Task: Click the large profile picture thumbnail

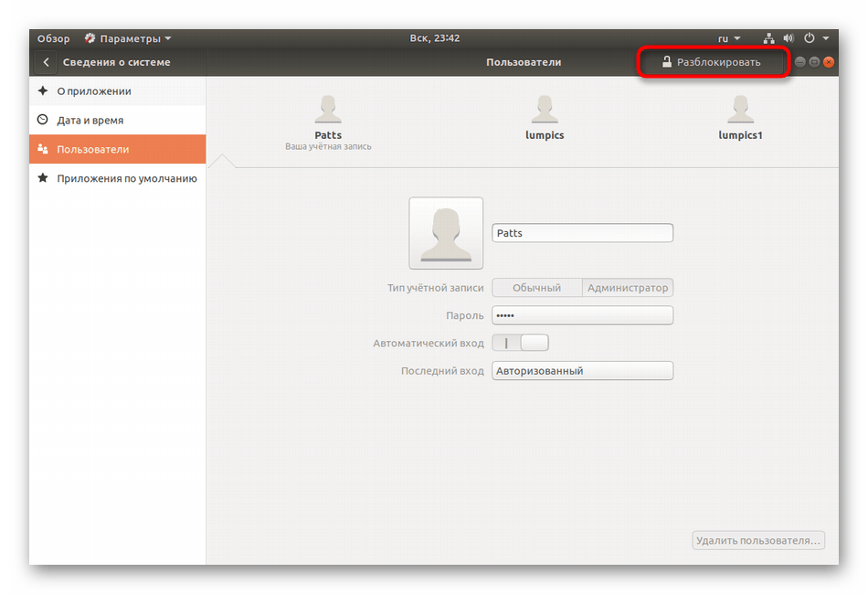Action: coord(446,233)
